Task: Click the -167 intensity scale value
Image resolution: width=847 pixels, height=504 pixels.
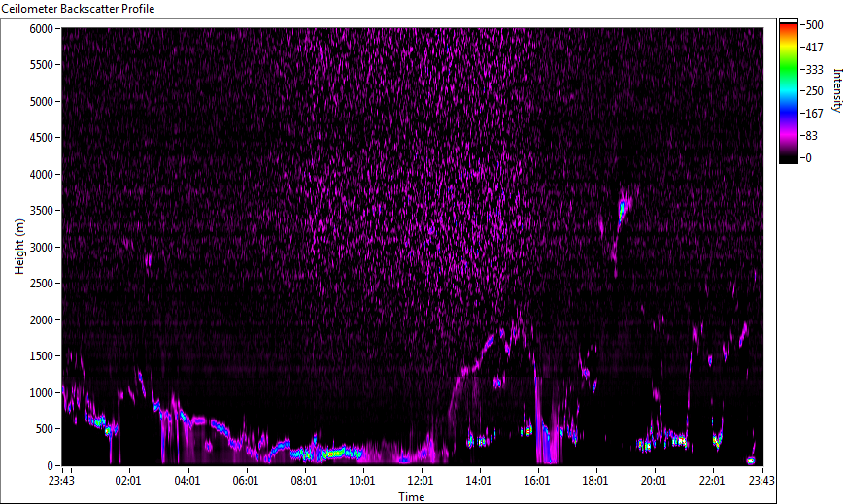Action: [x=813, y=114]
